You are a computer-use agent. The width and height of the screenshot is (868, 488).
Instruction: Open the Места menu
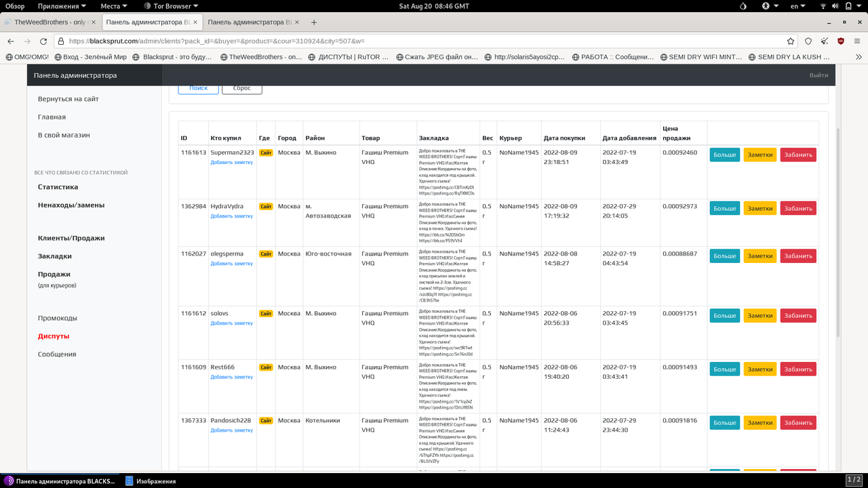115,6
